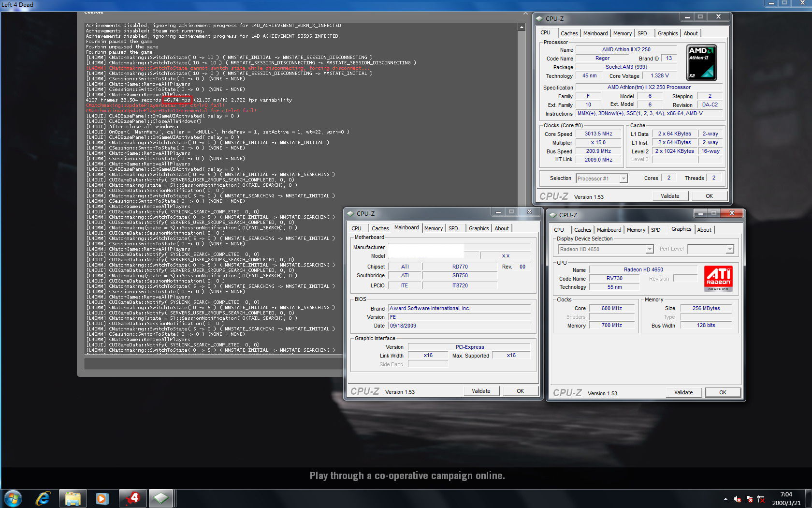Select SPD tab in Graphics CPU-Z window

(655, 230)
